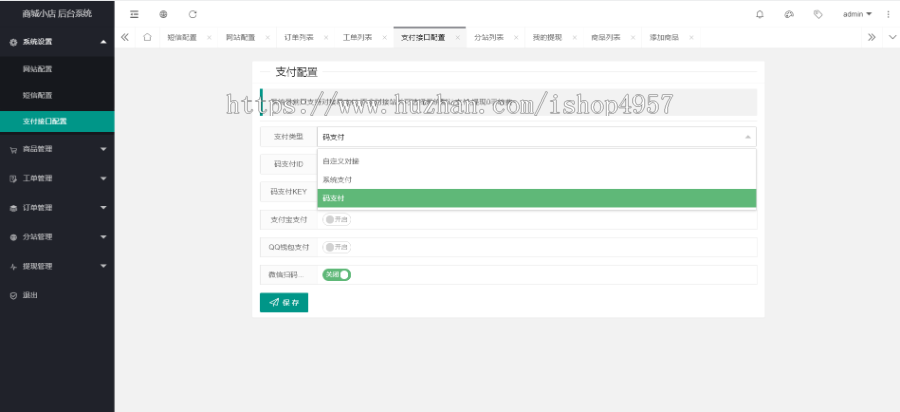Close the 商品列表 tab
900x412 pixels.
click(633, 38)
